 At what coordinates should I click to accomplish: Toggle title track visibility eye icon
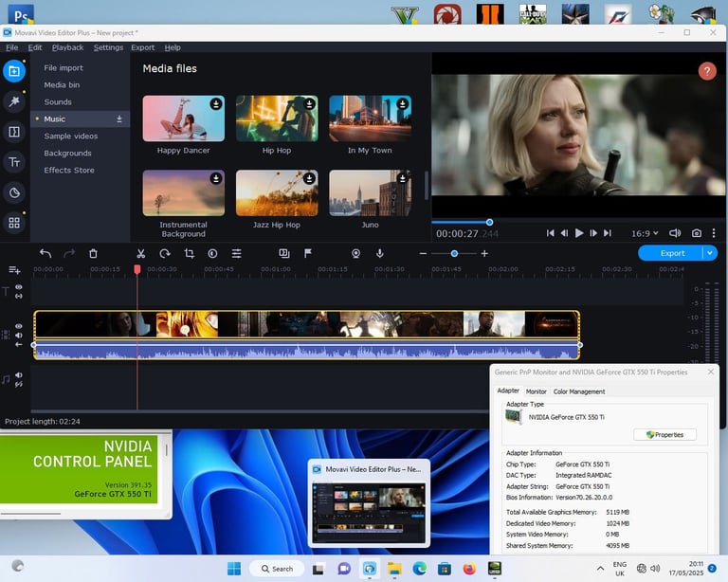pos(19,287)
